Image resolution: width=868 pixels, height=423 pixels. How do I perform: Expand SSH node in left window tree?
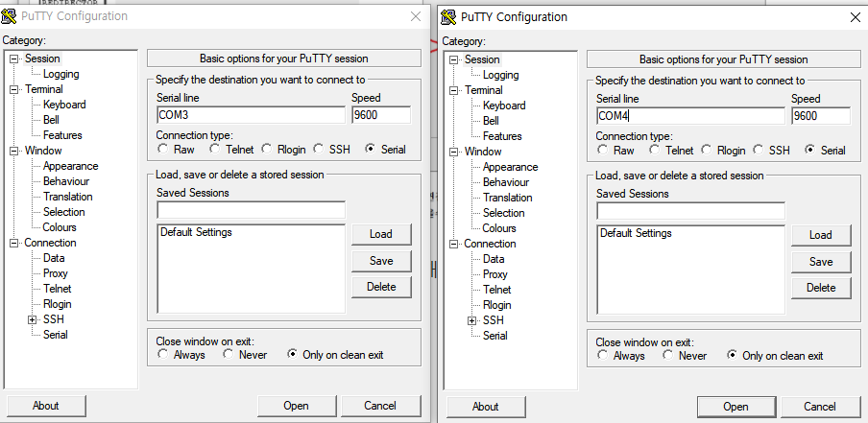[x=33, y=319]
